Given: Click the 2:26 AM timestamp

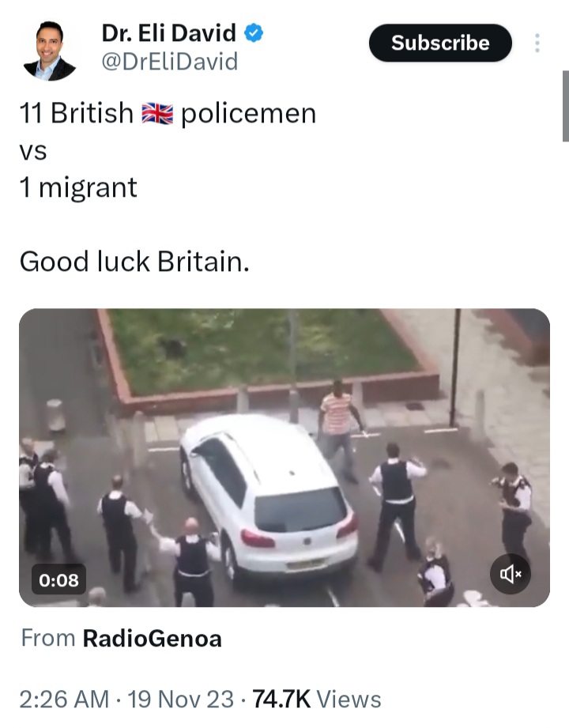Looking at the screenshot, I should coord(64,700).
